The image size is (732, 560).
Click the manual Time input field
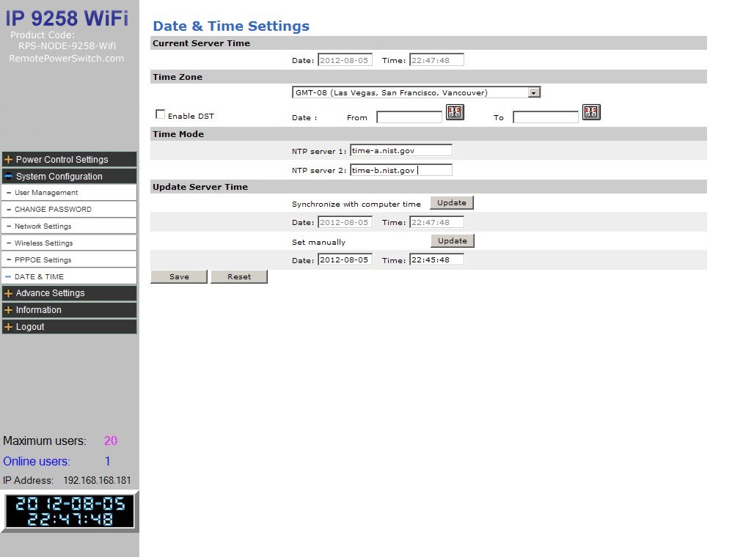point(436,260)
